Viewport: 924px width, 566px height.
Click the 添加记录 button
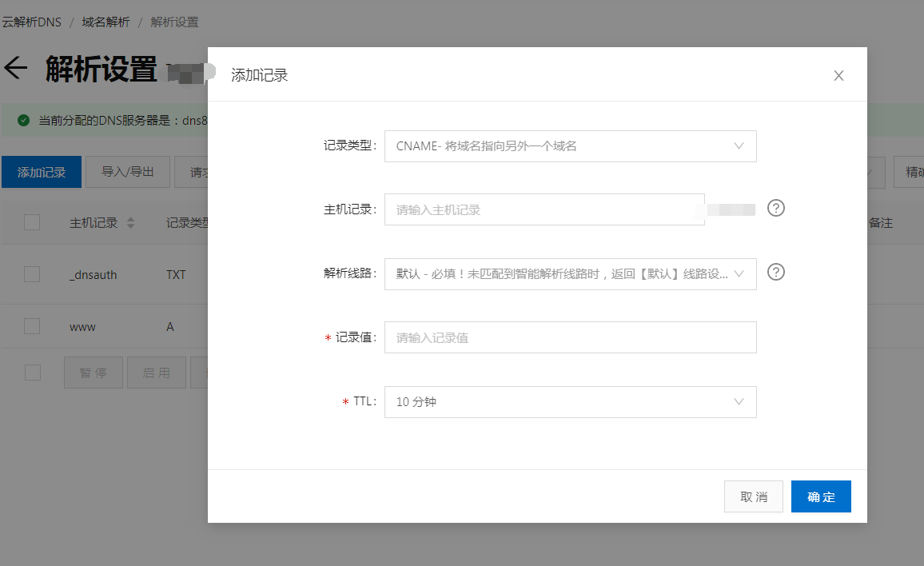[42, 172]
